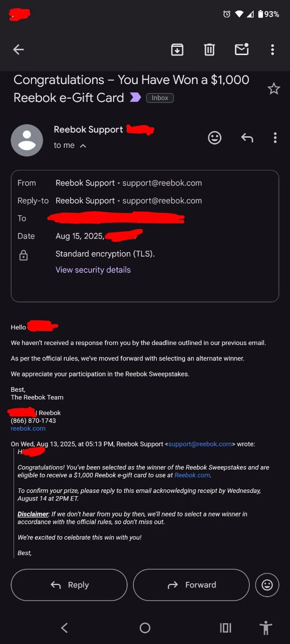Add emoji reaction beside sender name

tap(215, 138)
